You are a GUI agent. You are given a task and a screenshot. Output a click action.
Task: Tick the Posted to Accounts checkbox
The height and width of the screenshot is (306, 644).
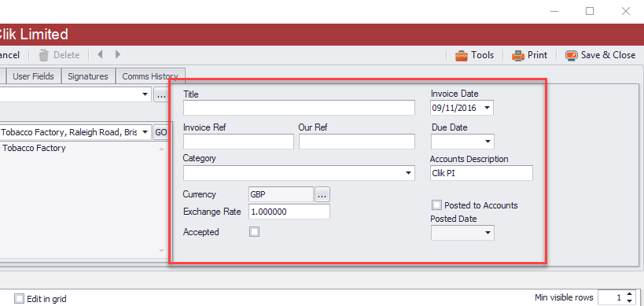(x=437, y=205)
